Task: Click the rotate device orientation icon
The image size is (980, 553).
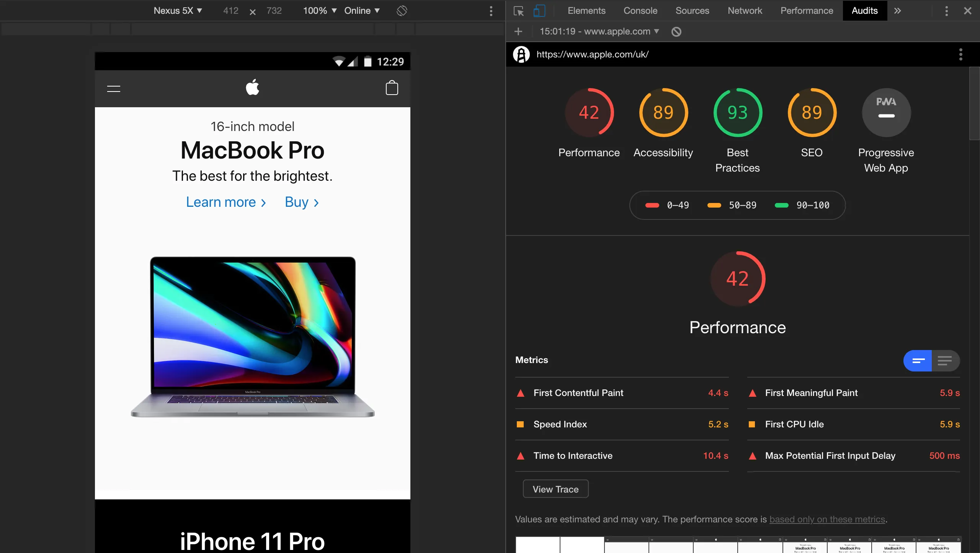Action: [x=402, y=11]
